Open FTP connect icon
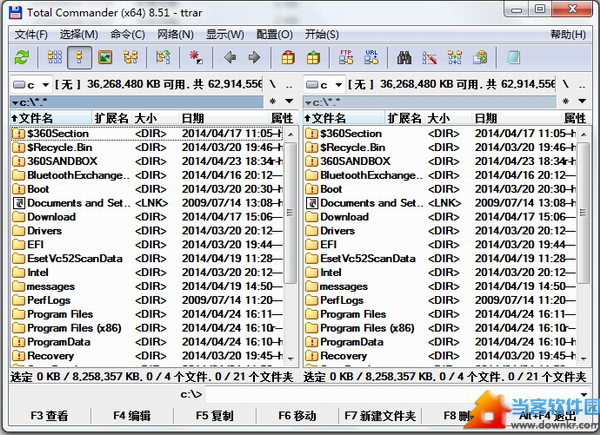This screenshot has width=600, height=435. coord(346,57)
